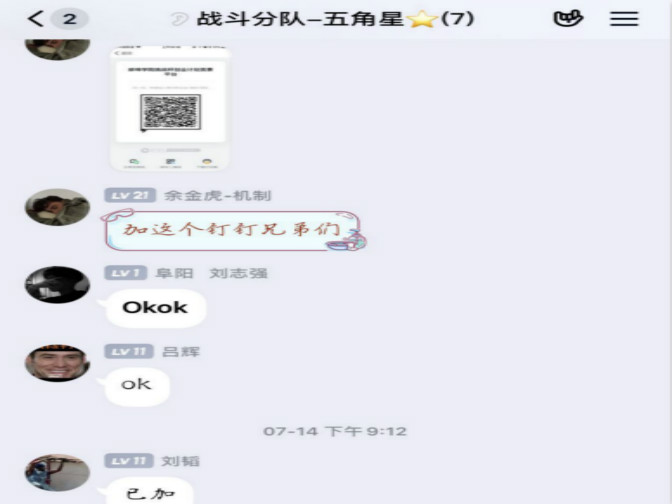Image resolution: width=672 pixels, height=504 pixels.
Task: Open the hamburger menu icon
Action: pyautogui.click(x=624, y=19)
